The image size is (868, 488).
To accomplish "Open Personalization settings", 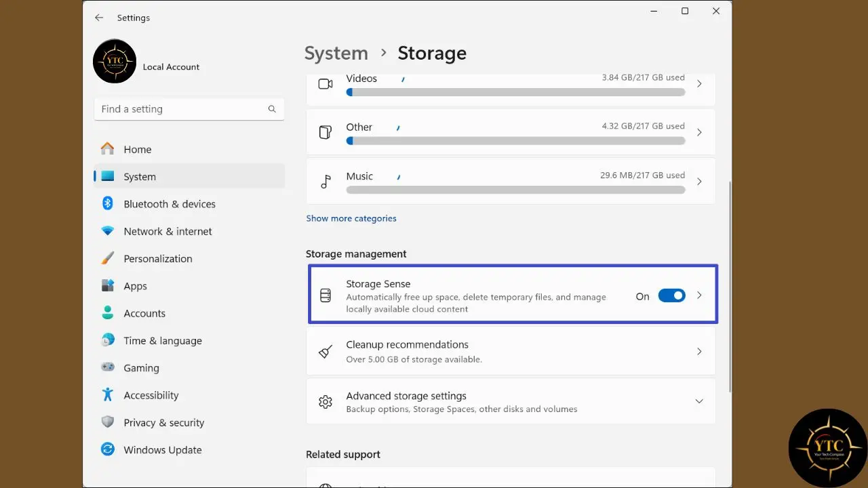I will coord(189,258).
